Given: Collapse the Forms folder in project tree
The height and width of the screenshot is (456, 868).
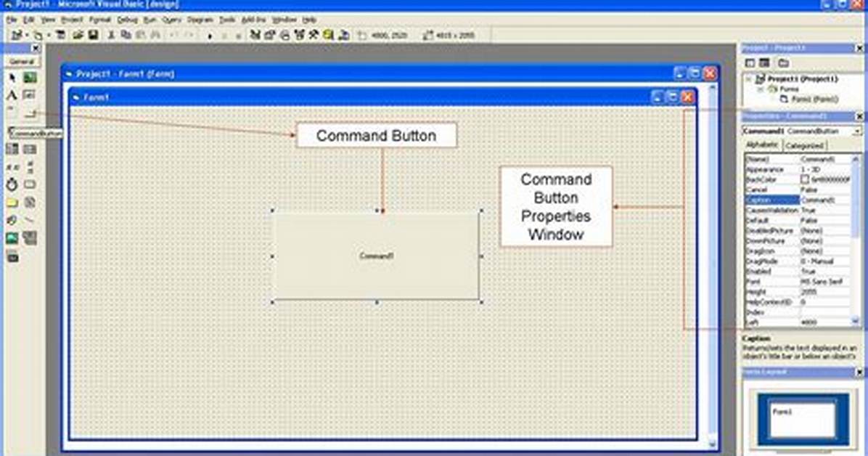Looking at the screenshot, I should 761,89.
